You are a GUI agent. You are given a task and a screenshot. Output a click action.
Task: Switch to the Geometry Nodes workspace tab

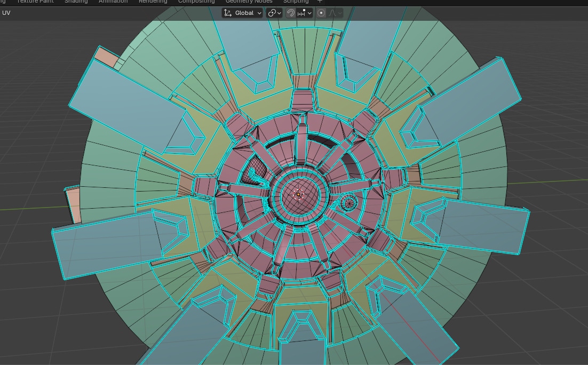pyautogui.click(x=249, y=2)
